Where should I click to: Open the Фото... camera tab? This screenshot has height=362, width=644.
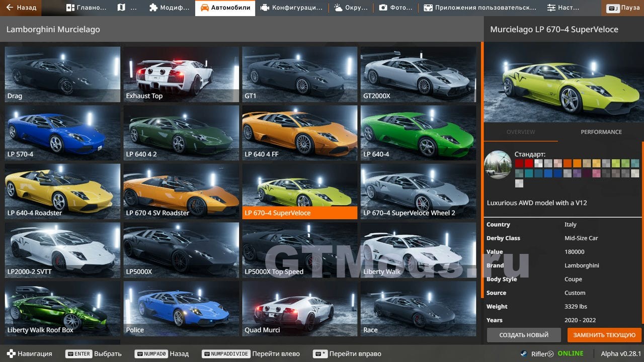click(x=395, y=8)
